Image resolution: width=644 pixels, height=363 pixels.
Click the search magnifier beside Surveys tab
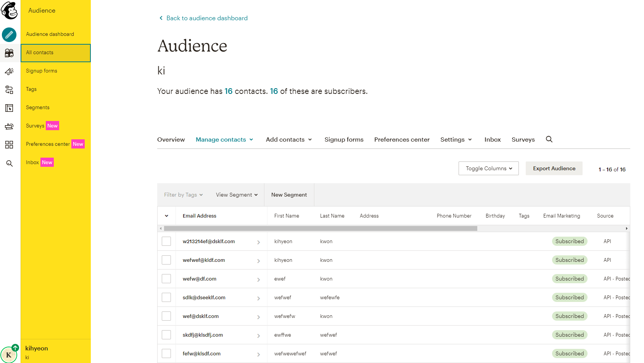coord(549,139)
